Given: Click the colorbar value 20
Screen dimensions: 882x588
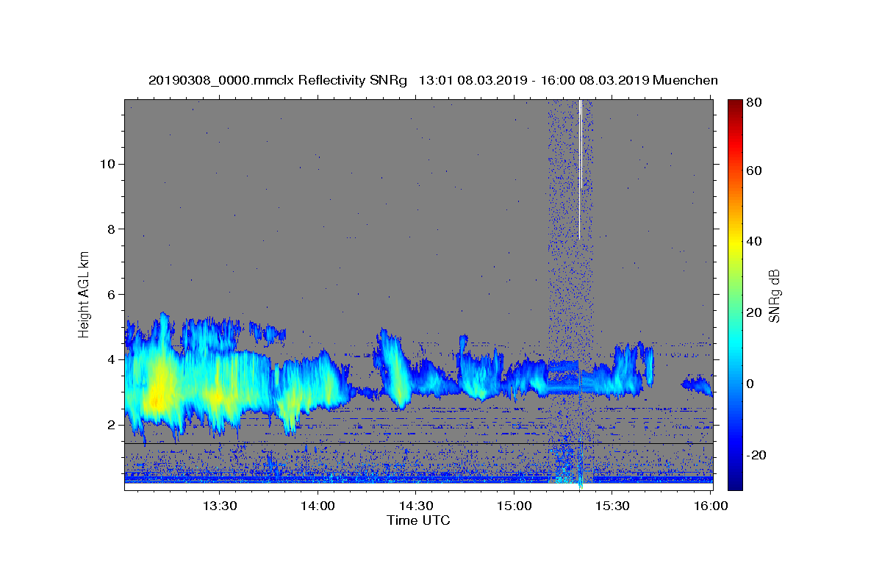Looking at the screenshot, I should pos(753,313).
